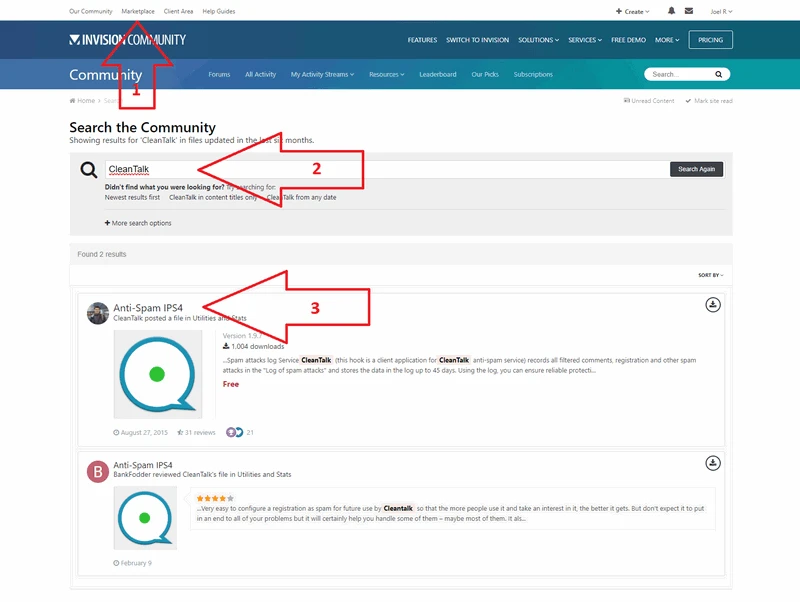Open the notifications bell icon

(671, 11)
